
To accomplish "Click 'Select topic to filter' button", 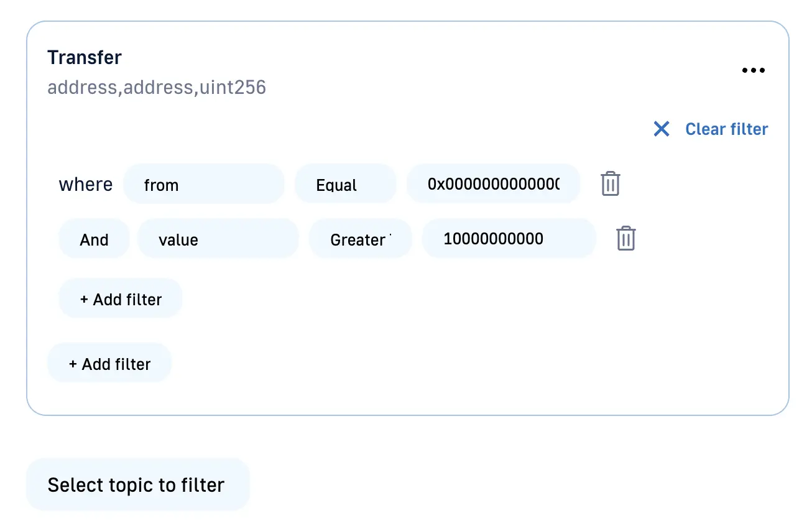I will (137, 485).
